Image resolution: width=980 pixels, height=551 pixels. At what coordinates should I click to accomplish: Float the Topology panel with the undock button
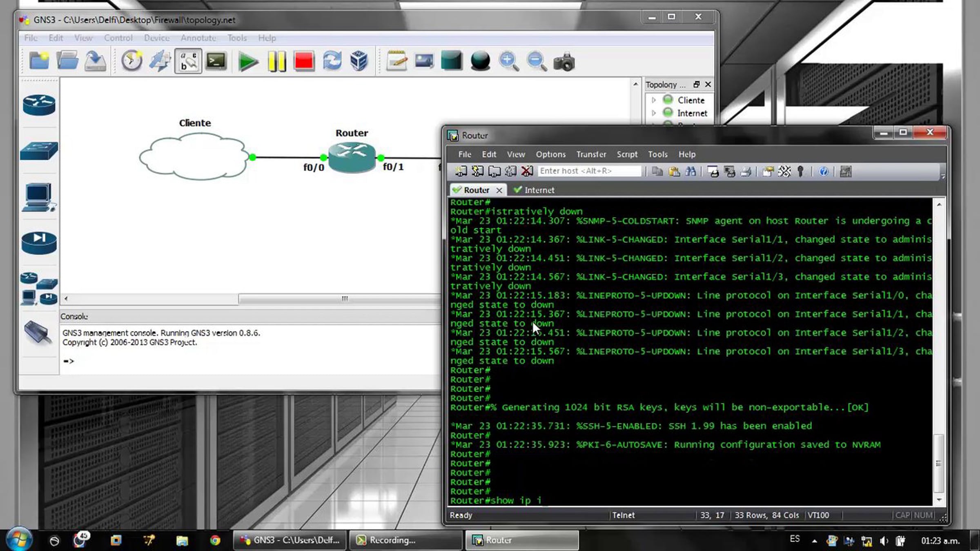click(697, 84)
